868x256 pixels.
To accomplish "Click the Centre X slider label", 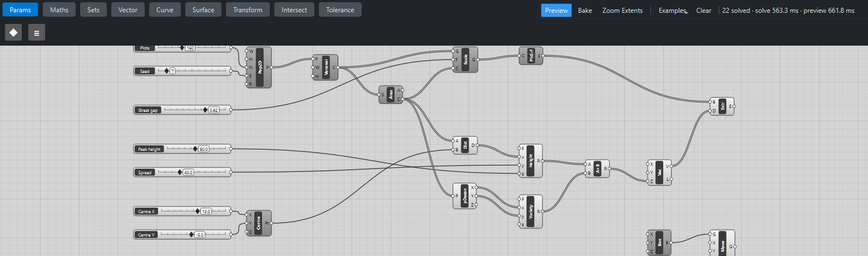I will coord(147,211).
